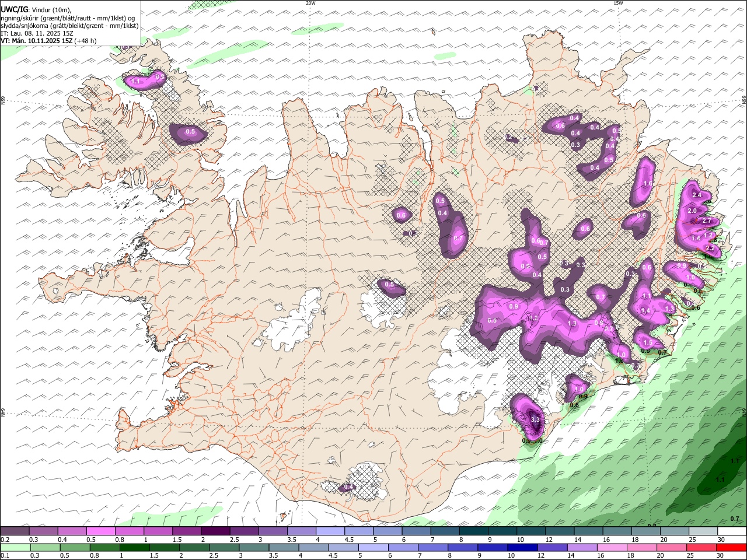747x560 pixels.
Task: Click the 20W longitude label
Action: click(310, 3)
